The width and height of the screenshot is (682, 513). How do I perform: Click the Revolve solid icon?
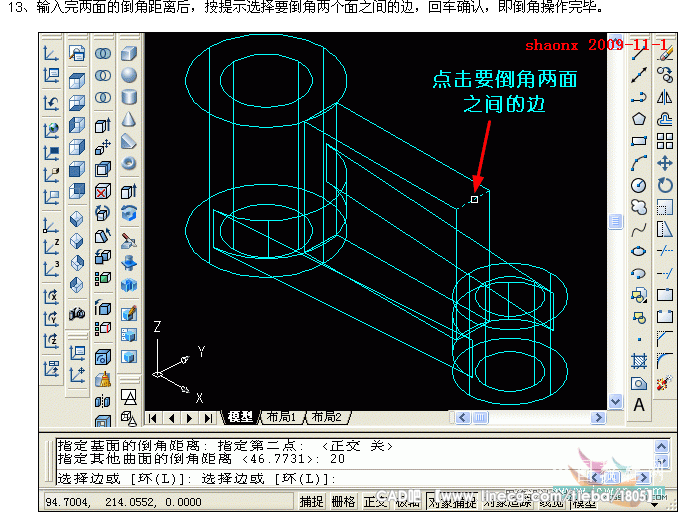(129, 213)
